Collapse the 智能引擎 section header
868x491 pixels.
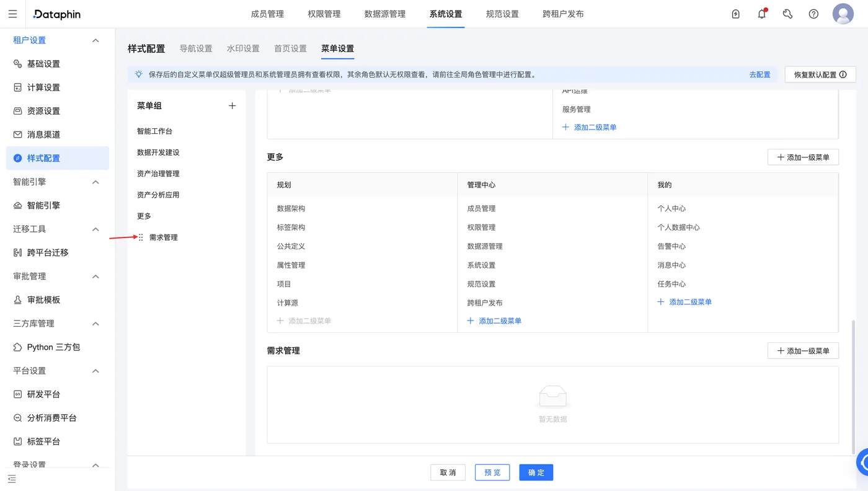95,182
